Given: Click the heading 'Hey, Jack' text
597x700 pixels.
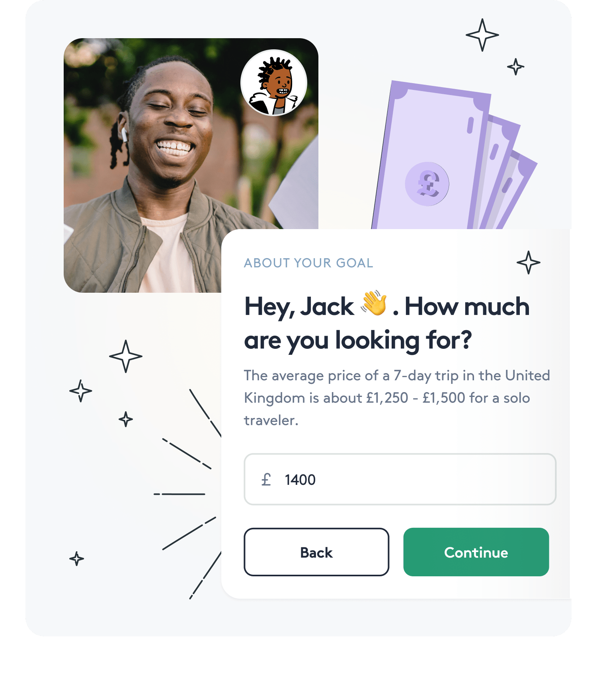Looking at the screenshot, I should (299, 307).
